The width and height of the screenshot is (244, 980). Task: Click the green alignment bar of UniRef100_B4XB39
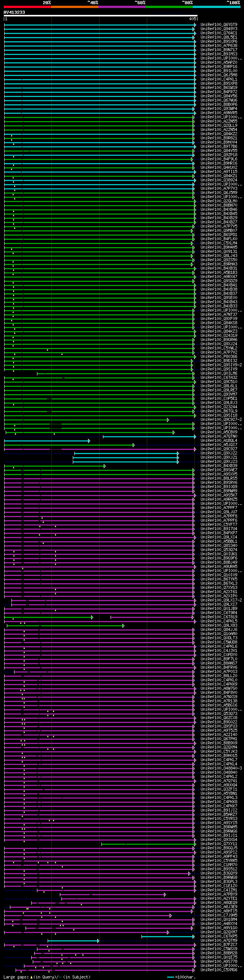tap(55, 466)
